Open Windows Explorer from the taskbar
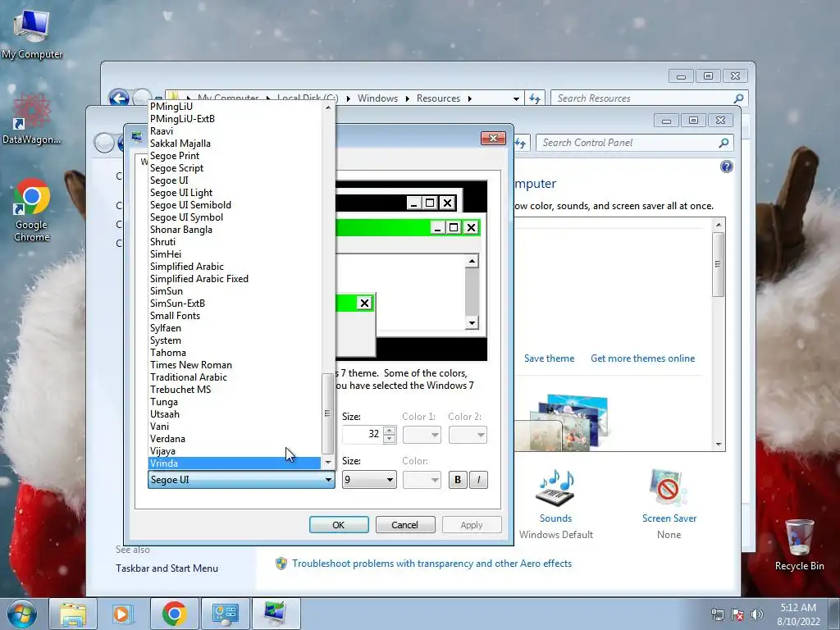 click(x=73, y=614)
